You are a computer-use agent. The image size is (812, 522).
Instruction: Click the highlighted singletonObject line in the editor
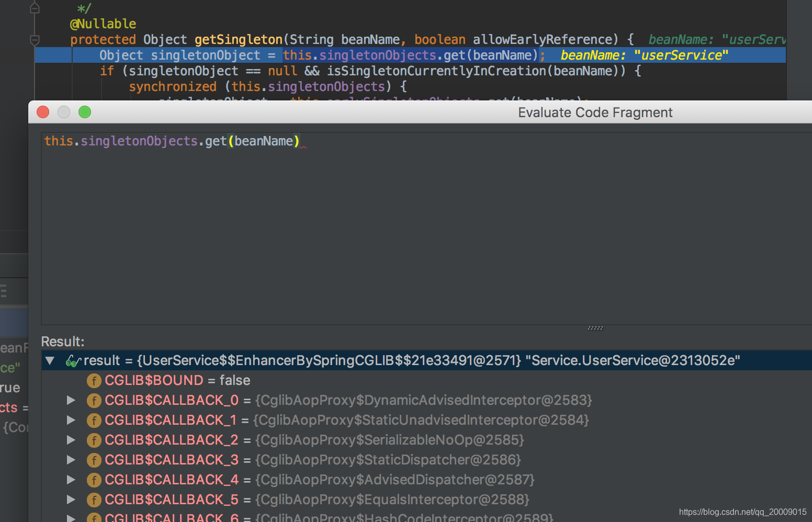(x=410, y=55)
